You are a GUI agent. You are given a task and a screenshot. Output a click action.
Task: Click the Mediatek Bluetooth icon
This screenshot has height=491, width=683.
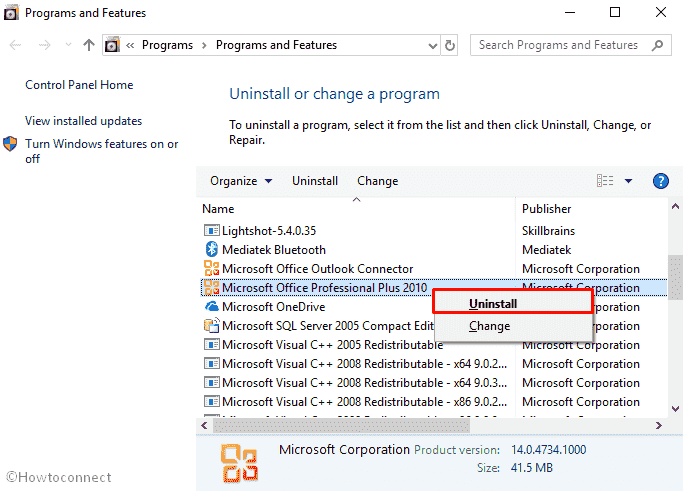212,249
